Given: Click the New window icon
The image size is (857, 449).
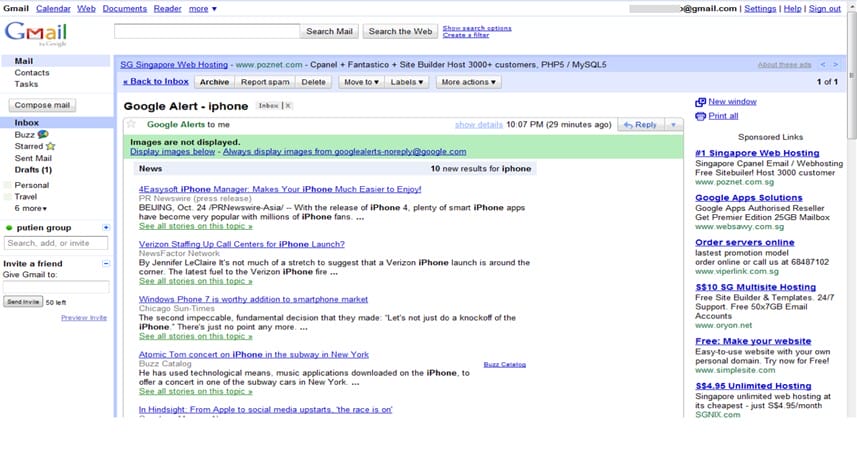Looking at the screenshot, I should click(x=700, y=102).
